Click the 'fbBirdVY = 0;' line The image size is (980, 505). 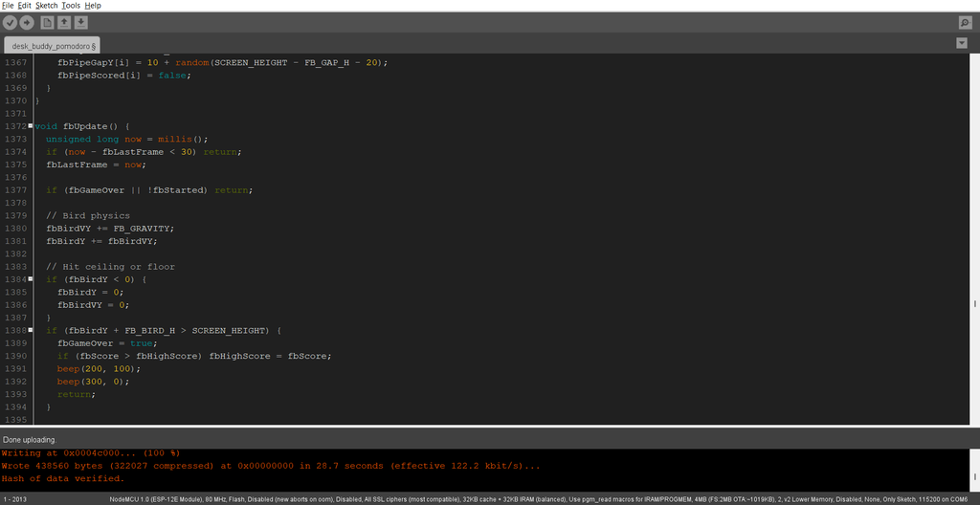pos(93,305)
